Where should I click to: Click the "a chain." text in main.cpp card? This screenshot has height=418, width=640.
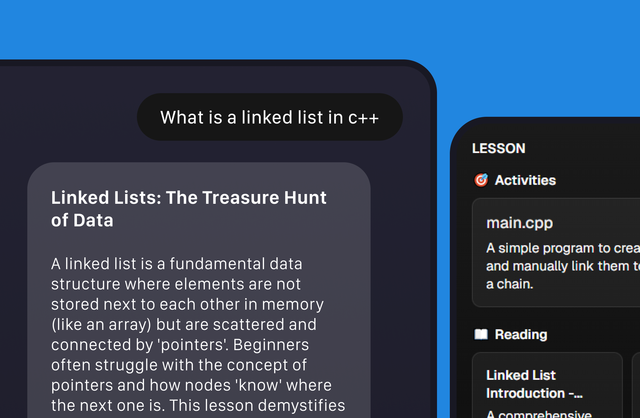[x=509, y=284]
